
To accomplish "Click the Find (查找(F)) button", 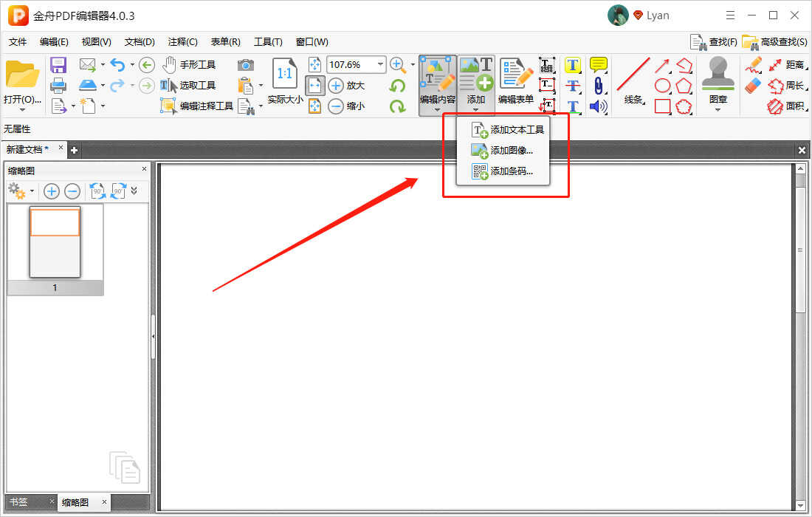I will pos(714,42).
